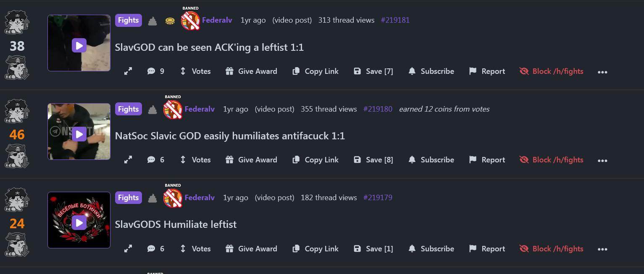The width and height of the screenshot is (644, 274).
Task: View Votes on the third post
Action: coord(195,249)
